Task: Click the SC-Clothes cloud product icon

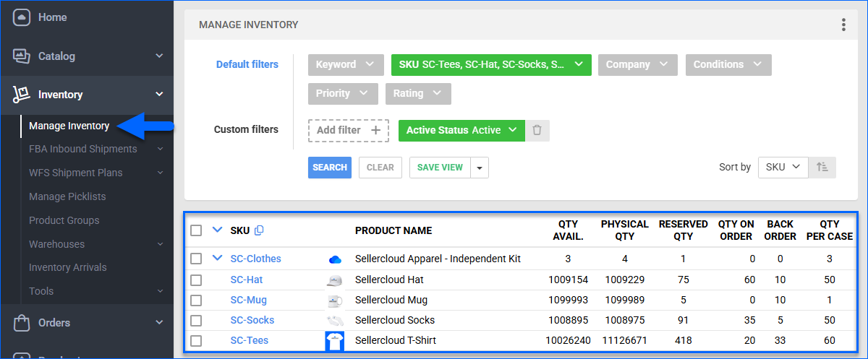Action: pyautogui.click(x=334, y=259)
